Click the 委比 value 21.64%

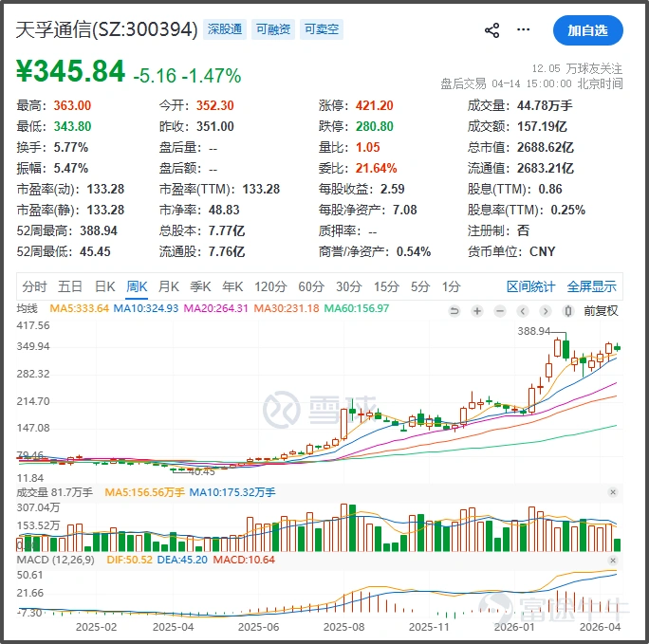377,168
